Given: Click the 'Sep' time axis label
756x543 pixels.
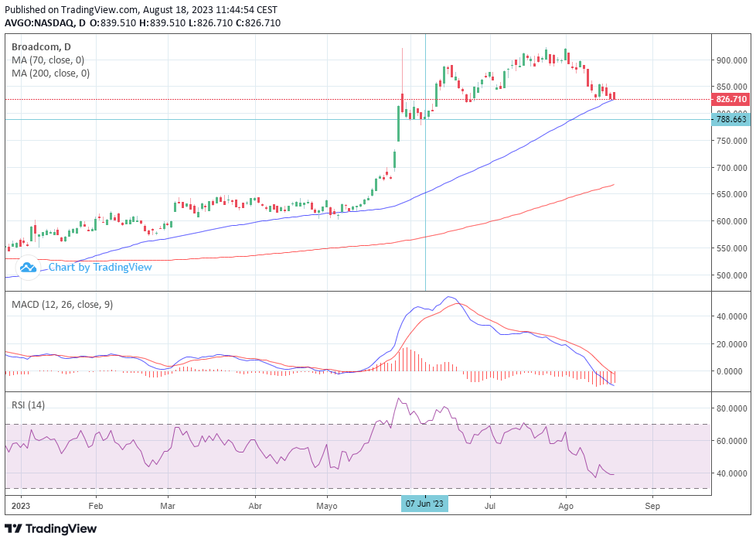Looking at the screenshot, I should pyautogui.click(x=652, y=506).
